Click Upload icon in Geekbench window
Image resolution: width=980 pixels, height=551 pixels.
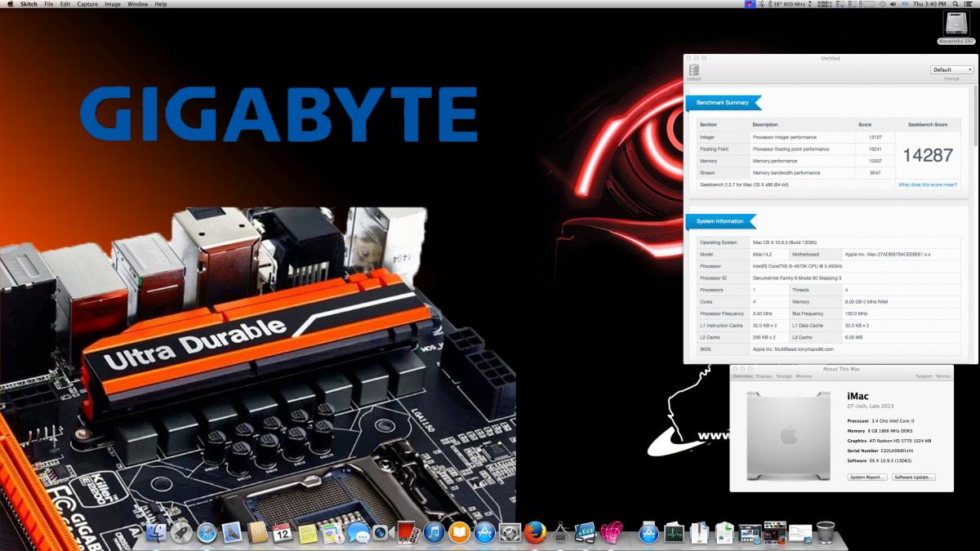[x=693, y=72]
